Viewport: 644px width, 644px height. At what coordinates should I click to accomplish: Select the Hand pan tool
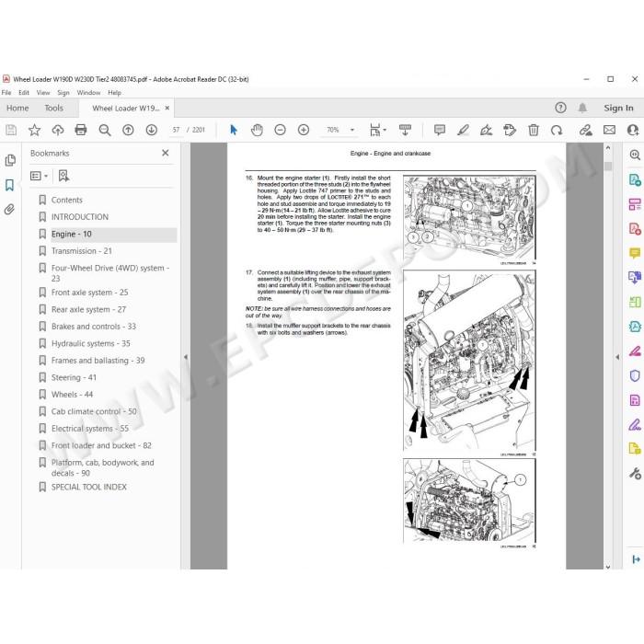(257, 131)
